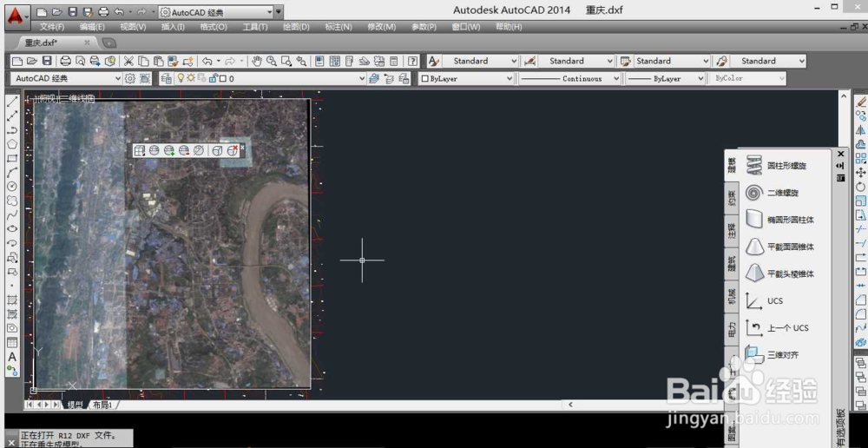Open the AutoCAD 经典 workspace combo box
The width and height of the screenshot is (868, 448).
(66, 79)
